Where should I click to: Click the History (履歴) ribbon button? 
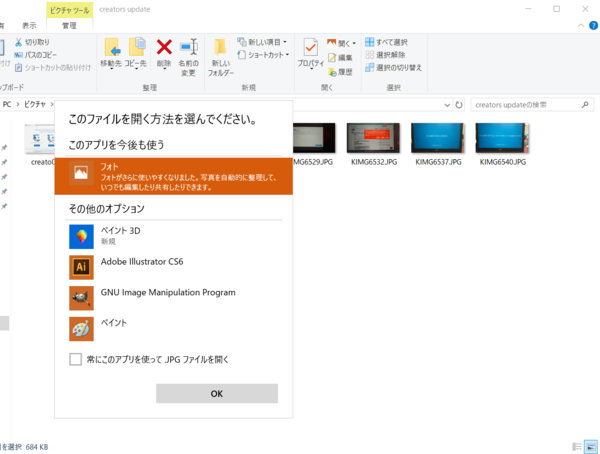pos(340,72)
